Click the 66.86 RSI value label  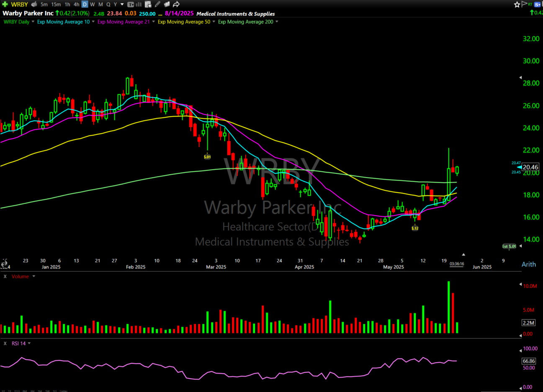529,361
